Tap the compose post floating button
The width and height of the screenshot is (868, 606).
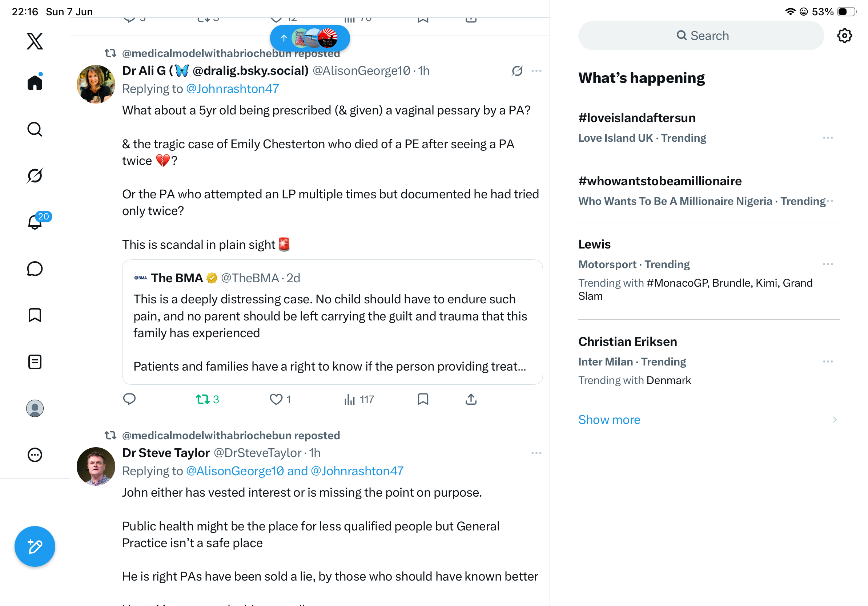point(35,546)
